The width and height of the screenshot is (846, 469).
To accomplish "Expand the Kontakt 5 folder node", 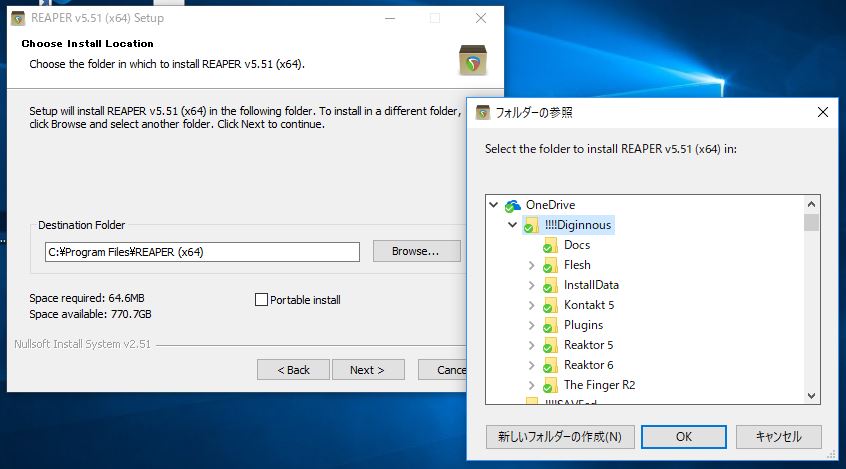I will (531, 305).
